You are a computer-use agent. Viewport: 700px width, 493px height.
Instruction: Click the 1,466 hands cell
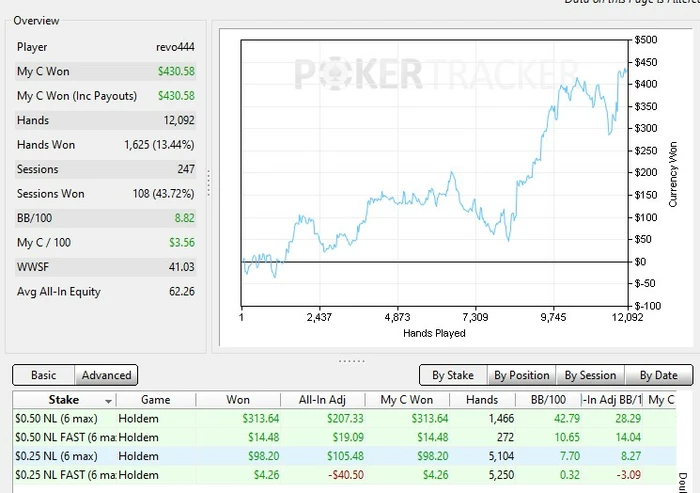click(x=501, y=418)
